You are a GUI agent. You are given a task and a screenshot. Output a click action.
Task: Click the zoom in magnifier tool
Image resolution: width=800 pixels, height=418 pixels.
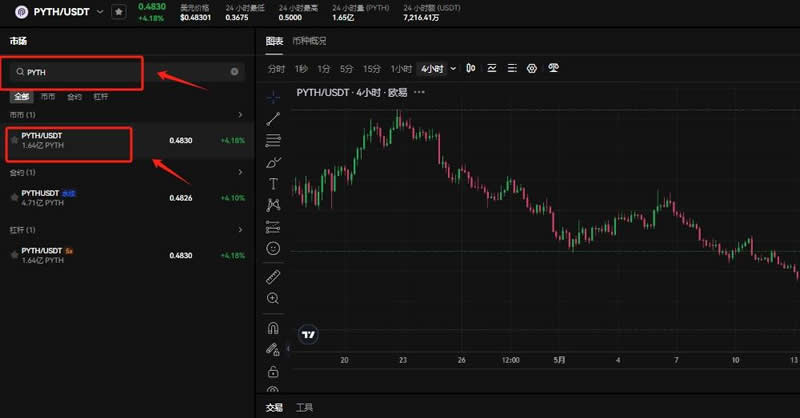tap(274, 298)
